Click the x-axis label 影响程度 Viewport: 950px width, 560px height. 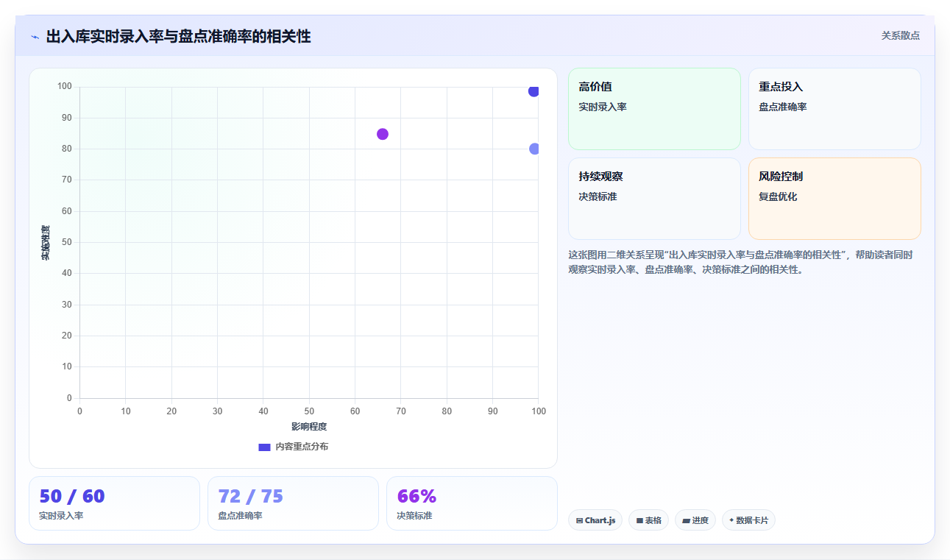(x=309, y=427)
